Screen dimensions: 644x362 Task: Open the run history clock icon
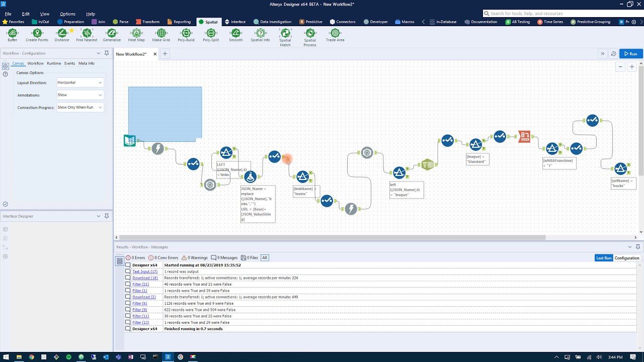point(613,54)
